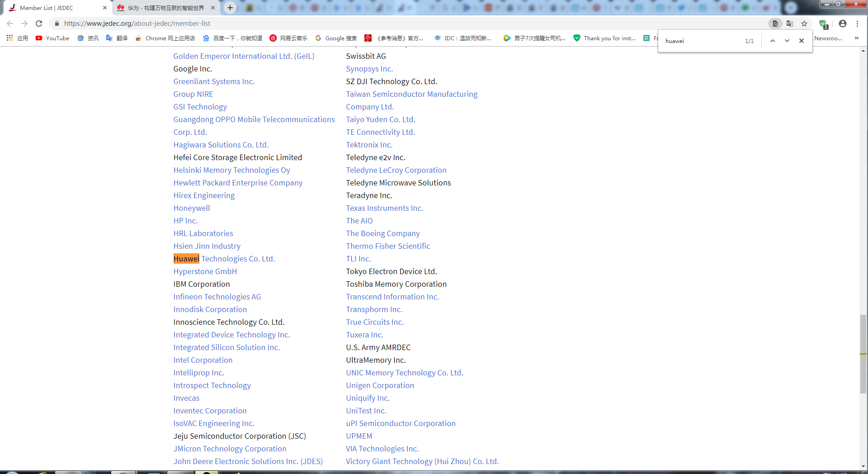Go to previous find result
The width and height of the screenshot is (868, 474).
tap(773, 41)
